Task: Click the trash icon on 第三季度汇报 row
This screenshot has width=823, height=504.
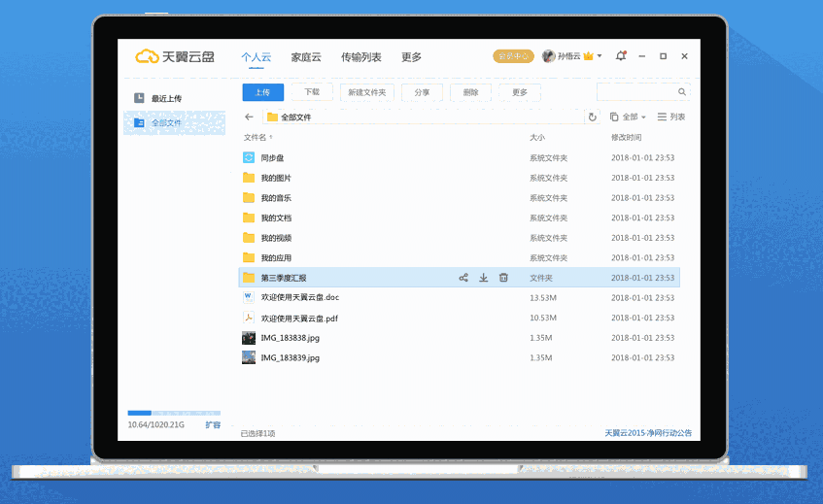Action: [x=503, y=278]
